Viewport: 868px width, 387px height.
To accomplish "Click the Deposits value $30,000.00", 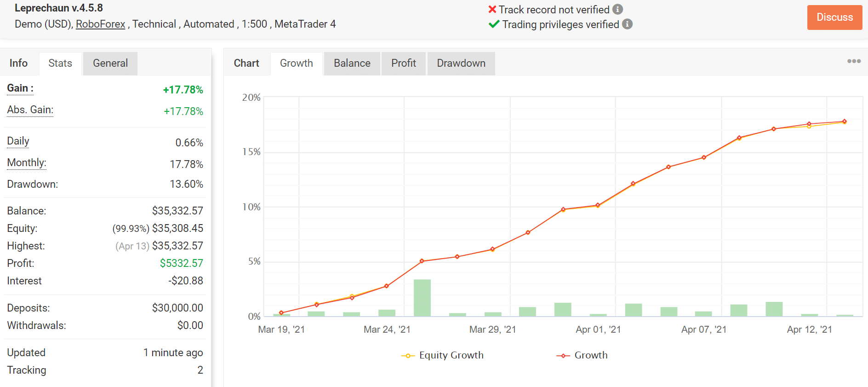I will pos(177,308).
